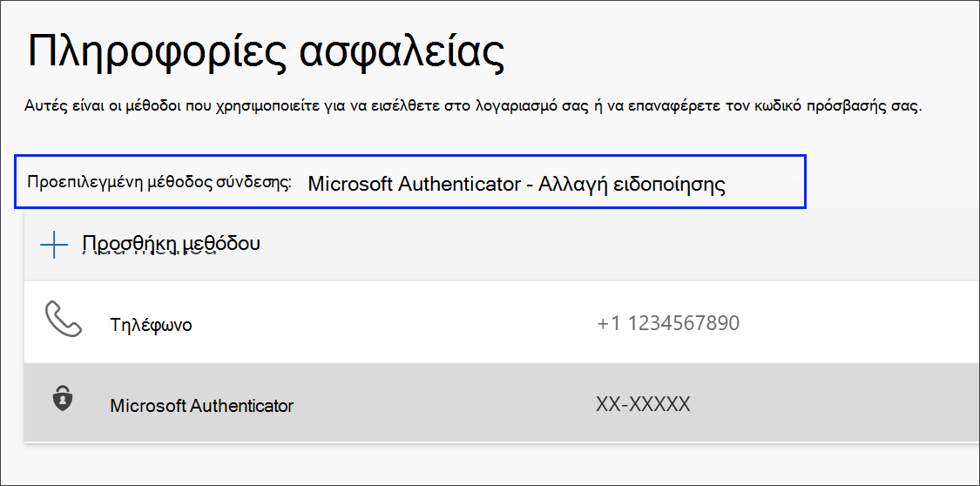Screen dimensions: 980x486
Task: Click the Authenticator shield lock icon
Action: point(62,399)
